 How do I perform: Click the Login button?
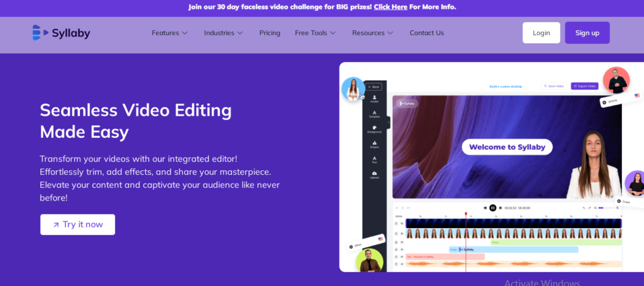click(x=541, y=33)
